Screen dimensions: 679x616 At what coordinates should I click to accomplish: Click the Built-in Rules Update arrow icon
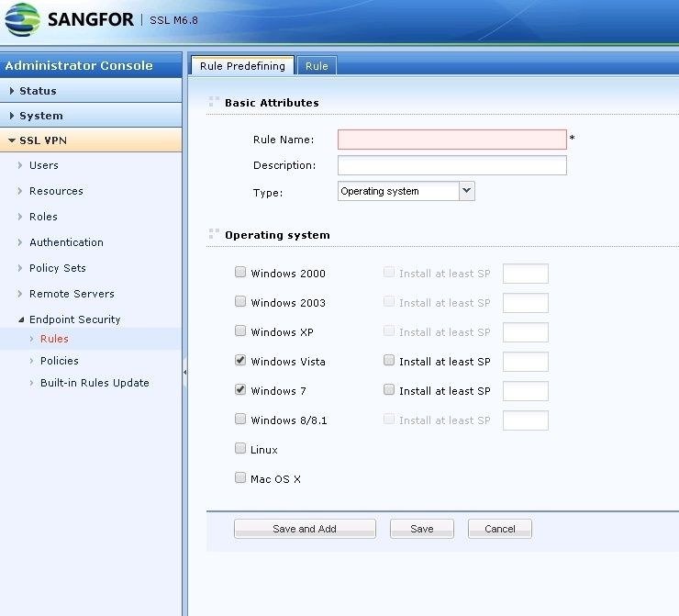31,383
